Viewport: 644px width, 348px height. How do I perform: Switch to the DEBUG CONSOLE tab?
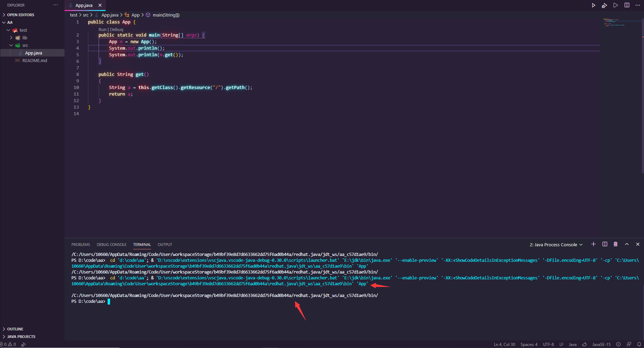[x=111, y=245]
